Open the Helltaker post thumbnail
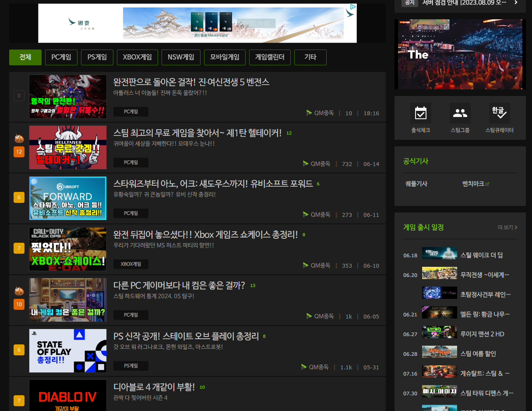 [x=68, y=147]
